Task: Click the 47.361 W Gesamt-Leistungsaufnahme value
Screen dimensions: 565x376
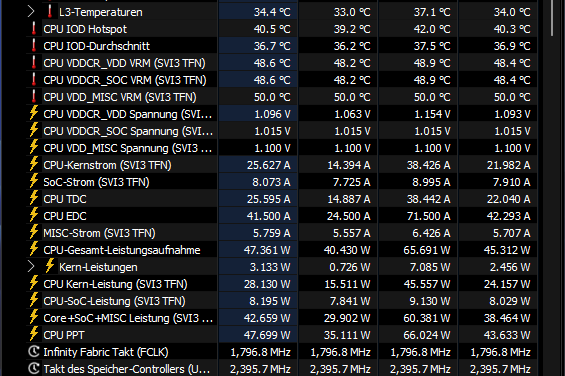Action: click(267, 250)
